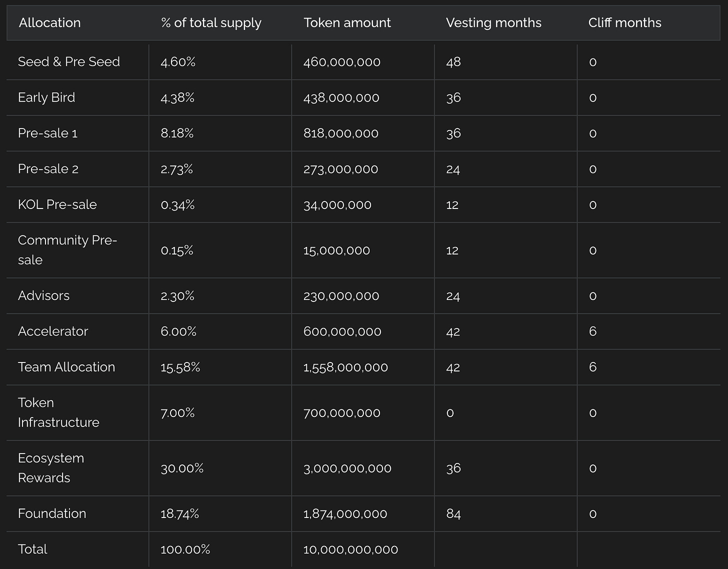Click the Token amount column header
Screen dimensions: 728x569
point(347,23)
